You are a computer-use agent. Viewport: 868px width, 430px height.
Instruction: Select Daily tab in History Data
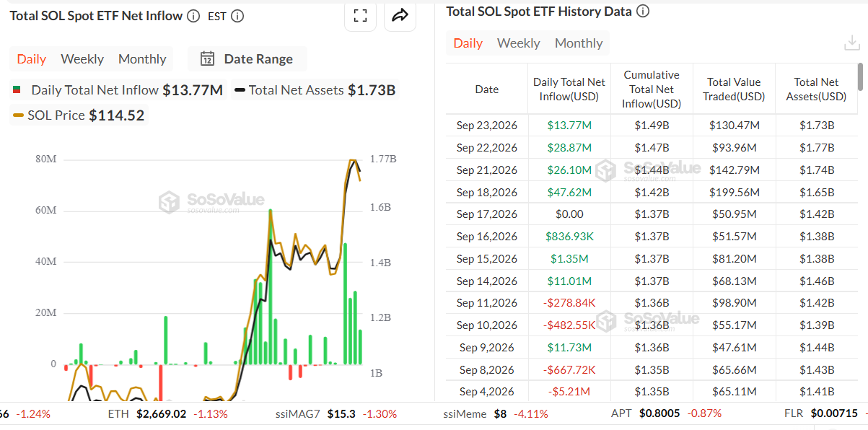point(468,43)
